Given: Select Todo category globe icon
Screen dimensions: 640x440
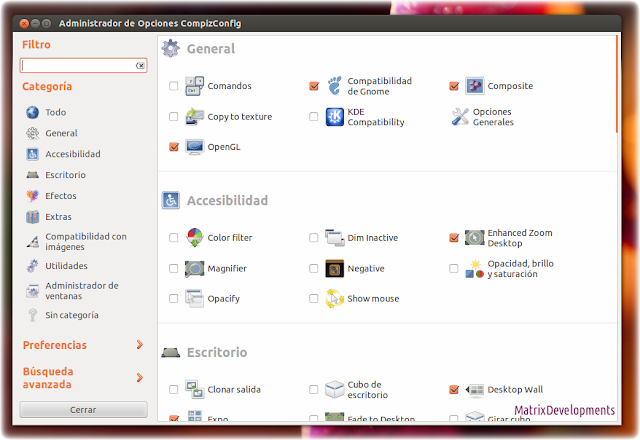Looking at the screenshot, I should point(33,112).
